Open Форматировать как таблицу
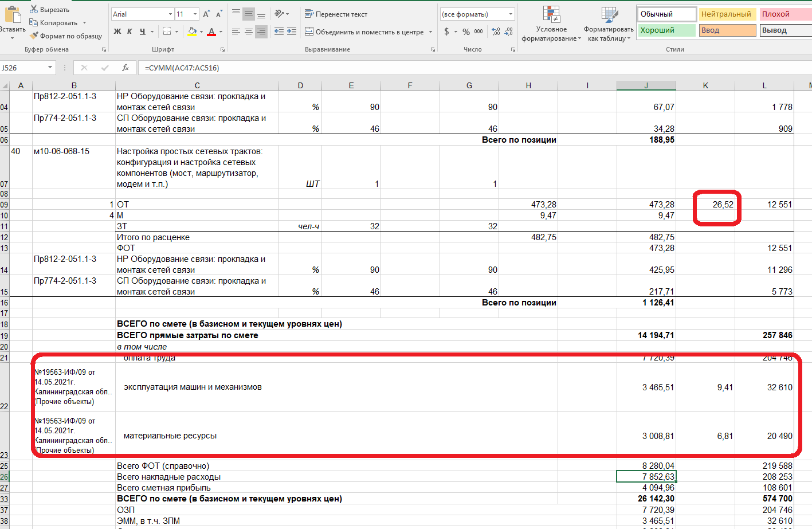The width and height of the screenshot is (812, 529). coord(609,24)
